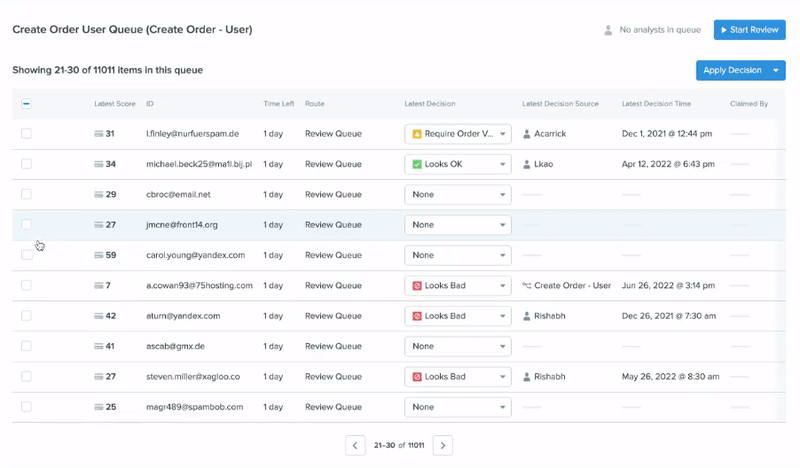The height and width of the screenshot is (468, 800).
Task: Check the box for l.finley@nurfuerspam.de
Action: [x=27, y=134]
